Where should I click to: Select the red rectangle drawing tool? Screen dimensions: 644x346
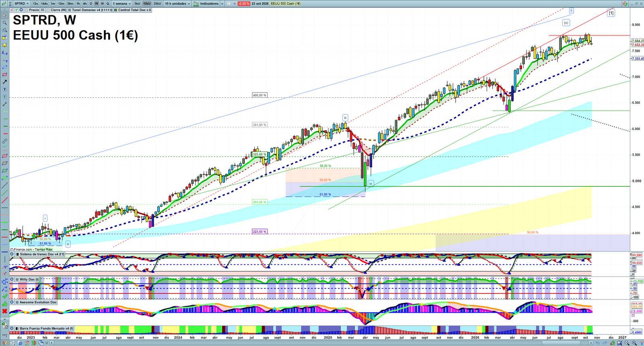[x=4, y=75]
